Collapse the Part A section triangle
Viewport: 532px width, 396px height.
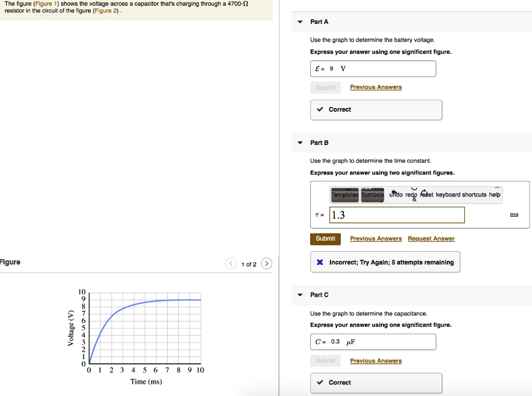click(x=300, y=22)
